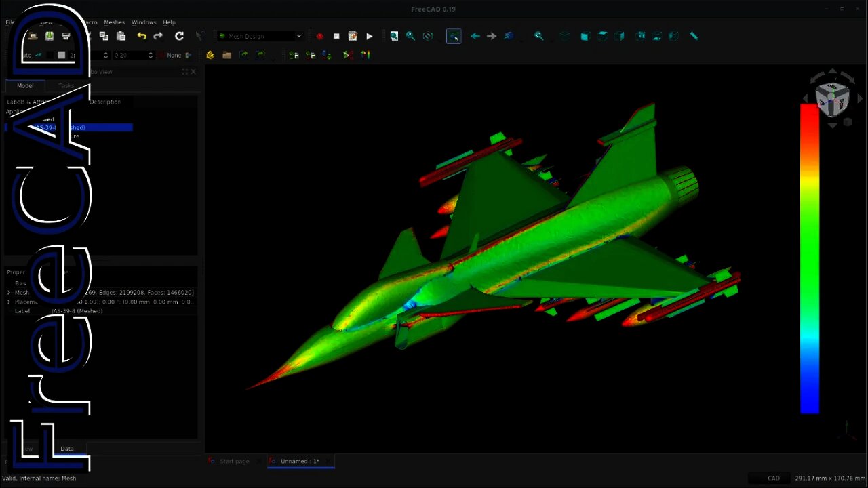
Task: Open the CAD navigation style selector
Action: coord(768,478)
